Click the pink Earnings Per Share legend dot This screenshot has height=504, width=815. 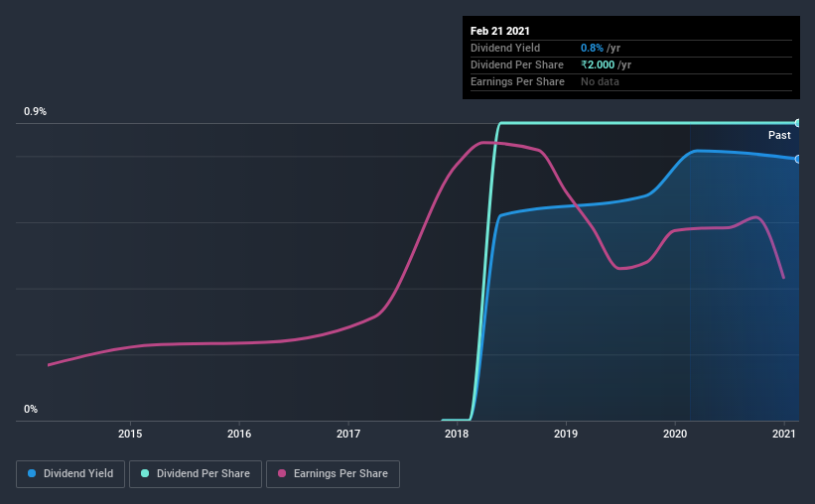coord(282,473)
